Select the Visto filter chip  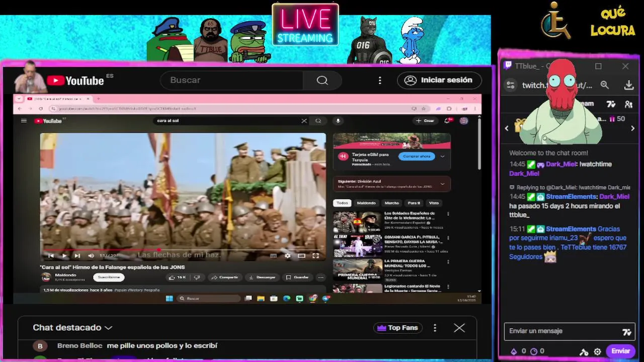click(434, 203)
